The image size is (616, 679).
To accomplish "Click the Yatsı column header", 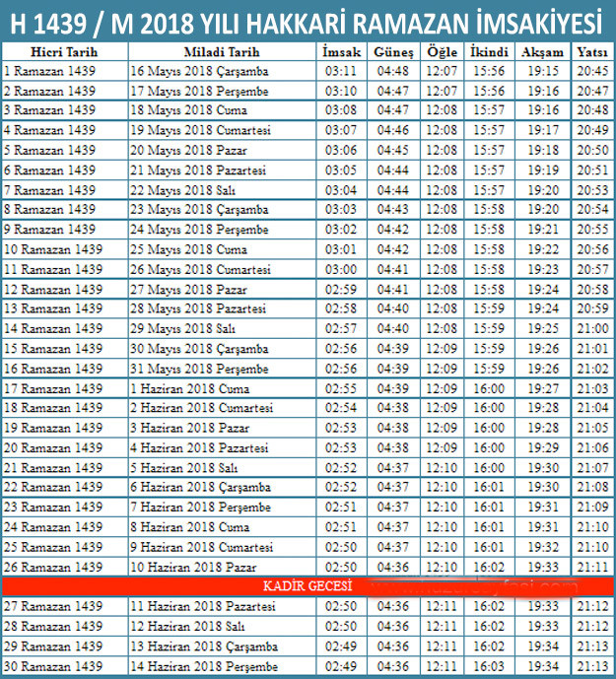I will point(591,51).
